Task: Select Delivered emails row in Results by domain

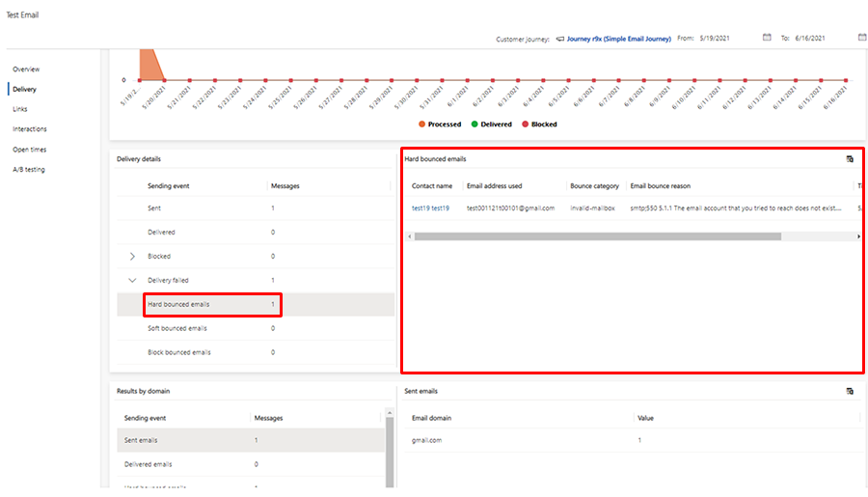Action: [251, 464]
